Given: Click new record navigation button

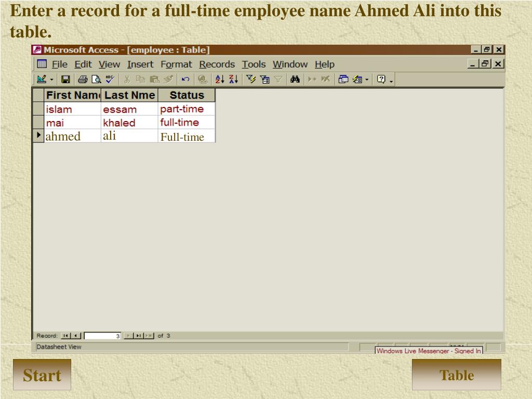Looking at the screenshot, I should [149, 336].
